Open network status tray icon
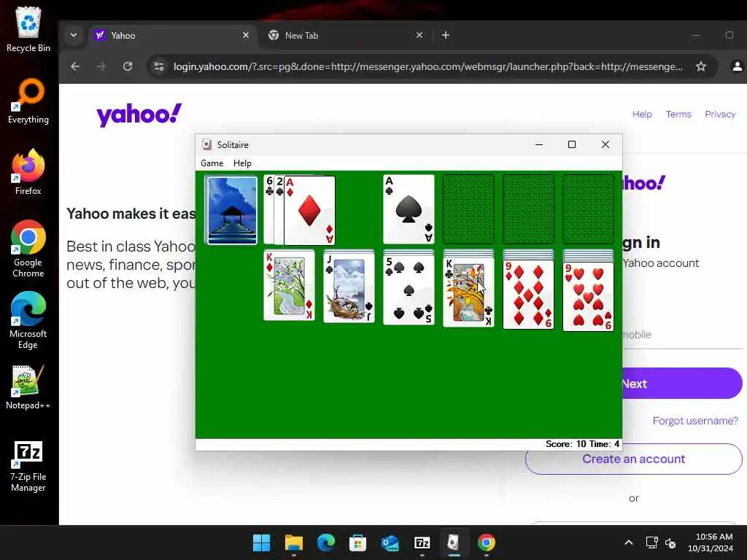 pos(651,542)
